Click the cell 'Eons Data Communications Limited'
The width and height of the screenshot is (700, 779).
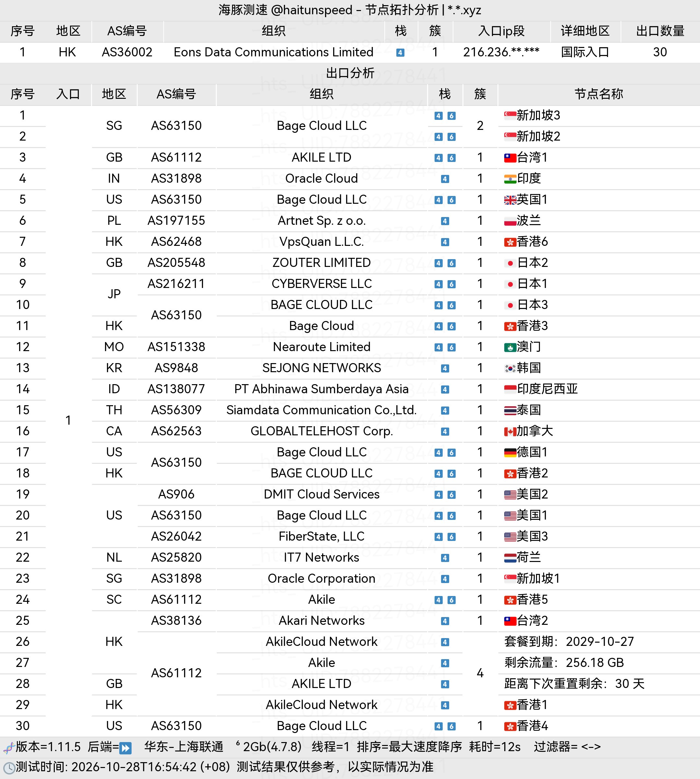(274, 52)
